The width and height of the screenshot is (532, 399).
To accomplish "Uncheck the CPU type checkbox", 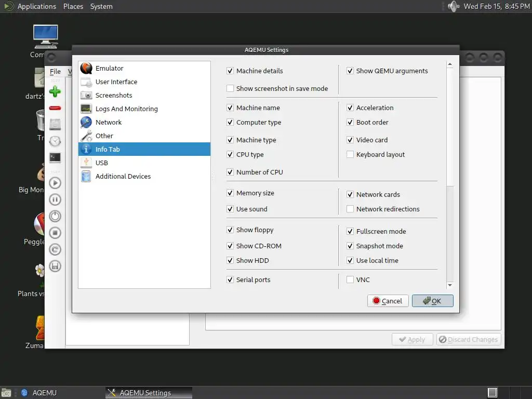I will click(x=230, y=155).
